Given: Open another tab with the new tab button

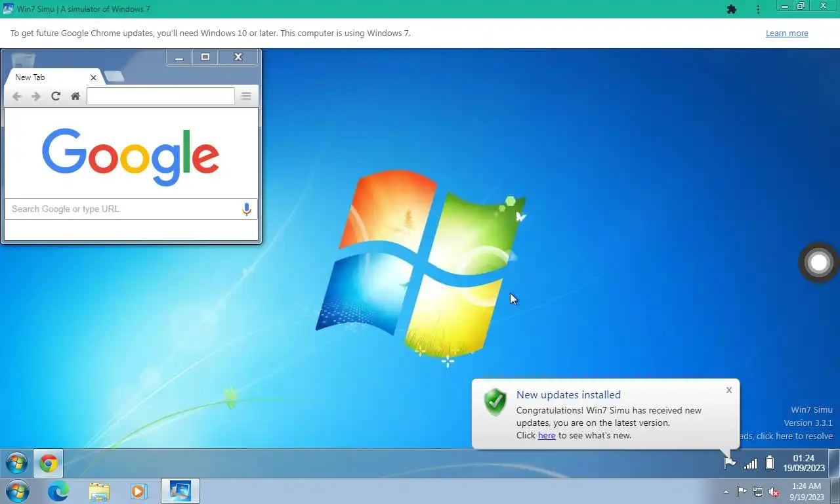Looking at the screenshot, I should (114, 77).
